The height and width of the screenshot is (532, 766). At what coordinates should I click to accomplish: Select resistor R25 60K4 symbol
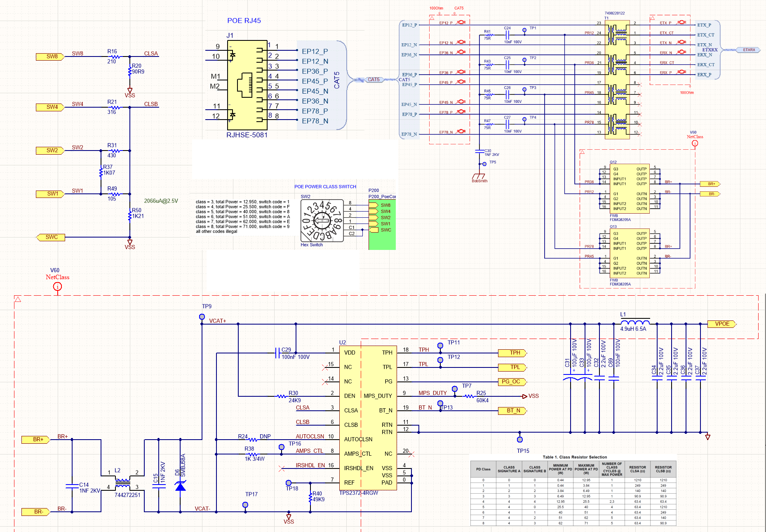pos(469,396)
